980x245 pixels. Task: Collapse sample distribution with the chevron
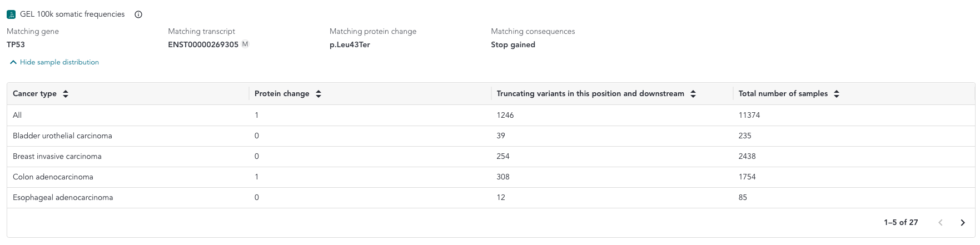13,62
